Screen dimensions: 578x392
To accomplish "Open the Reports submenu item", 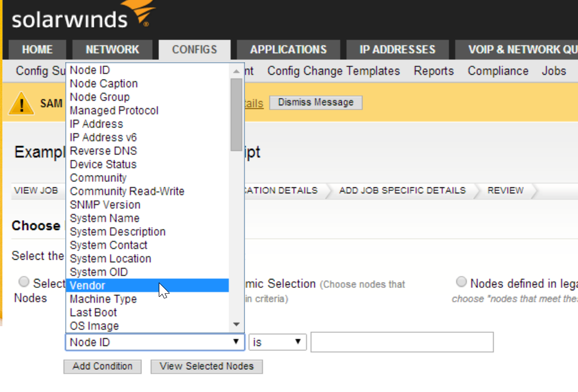I will (x=434, y=71).
